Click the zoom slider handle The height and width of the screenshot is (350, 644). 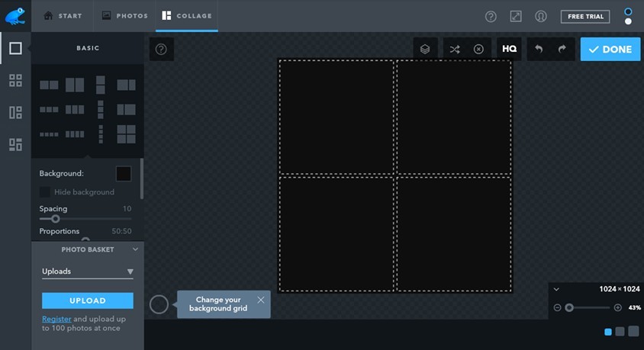coord(569,308)
